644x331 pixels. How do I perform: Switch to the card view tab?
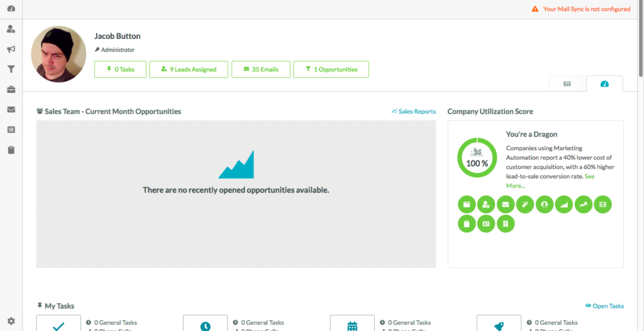(x=567, y=84)
